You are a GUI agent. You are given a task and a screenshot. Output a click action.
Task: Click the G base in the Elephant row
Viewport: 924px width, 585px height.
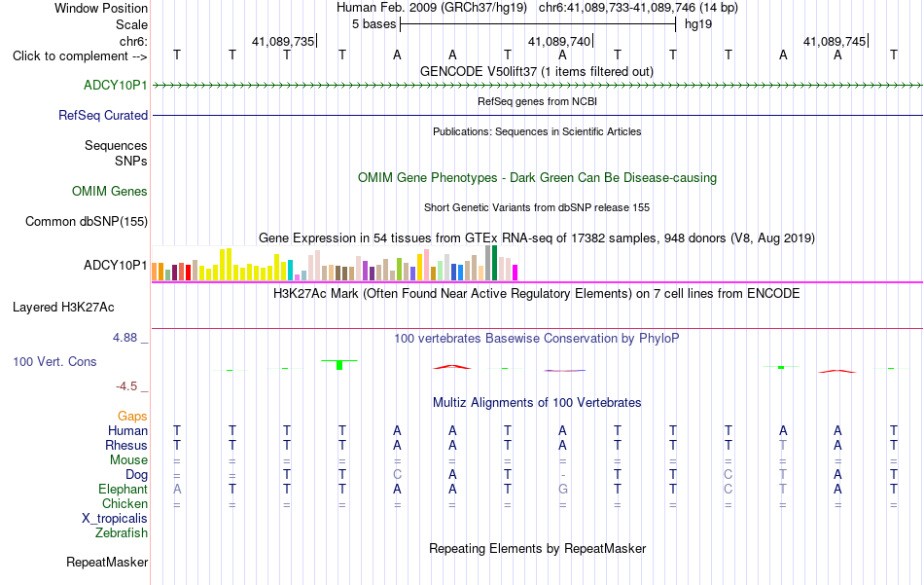[x=563, y=489]
